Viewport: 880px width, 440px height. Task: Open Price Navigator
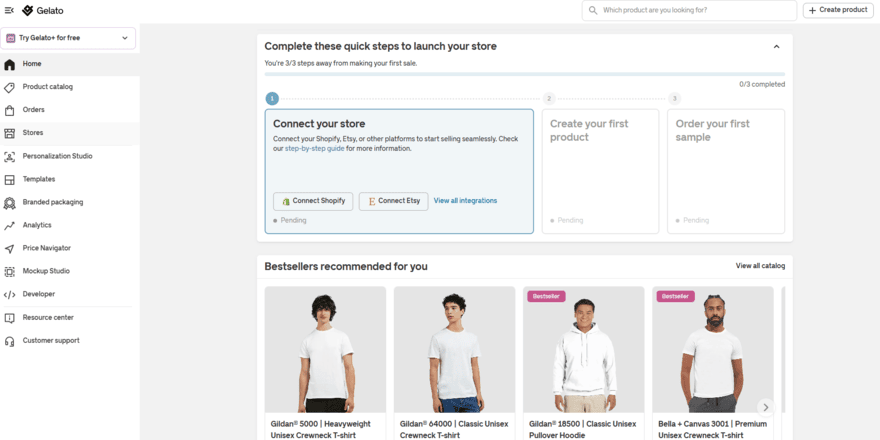pos(70,248)
